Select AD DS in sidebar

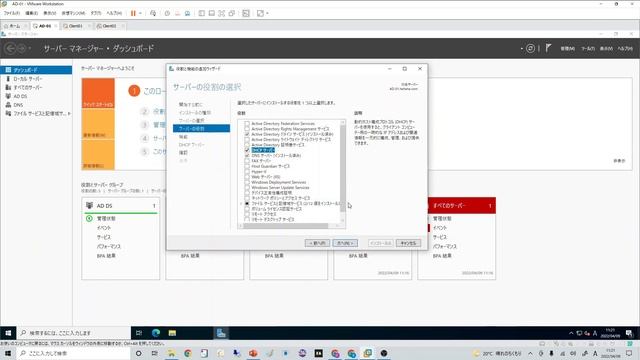coord(20,96)
